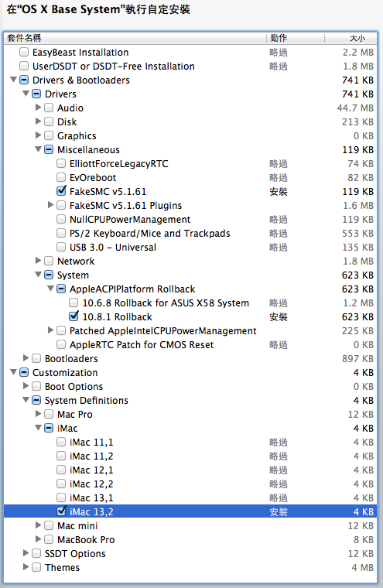Select the Network row label

tap(76, 261)
